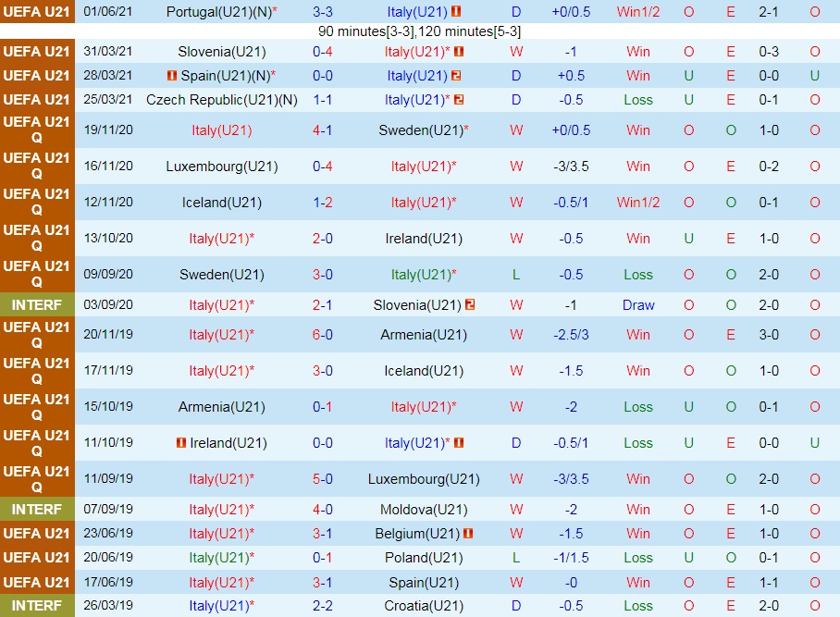Open Poland(U21) team link

[423, 558]
